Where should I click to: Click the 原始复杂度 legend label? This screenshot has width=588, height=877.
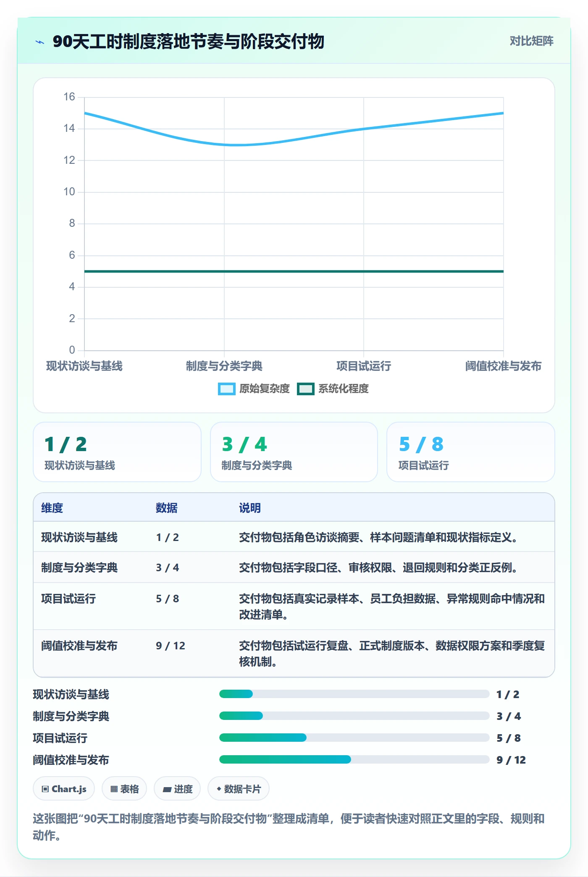[x=265, y=389]
